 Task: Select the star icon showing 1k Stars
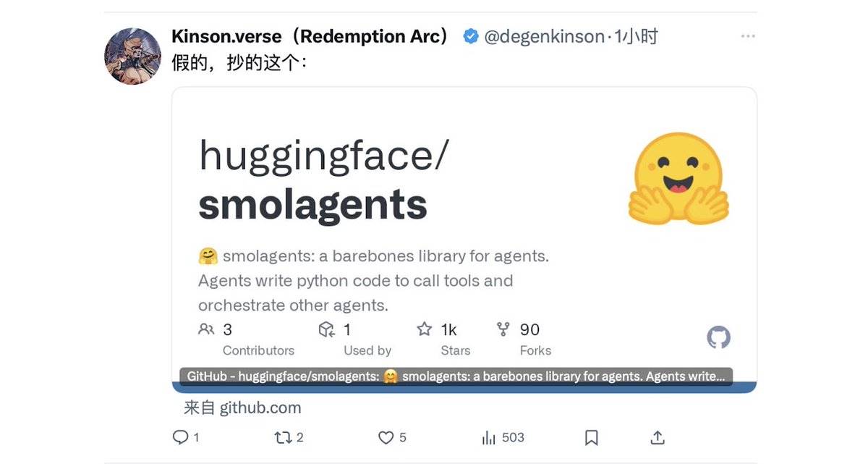click(425, 329)
